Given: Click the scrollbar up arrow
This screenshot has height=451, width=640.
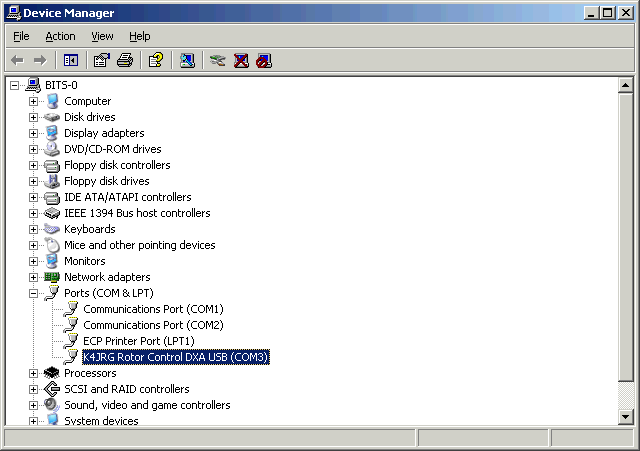Looking at the screenshot, I should [625, 85].
